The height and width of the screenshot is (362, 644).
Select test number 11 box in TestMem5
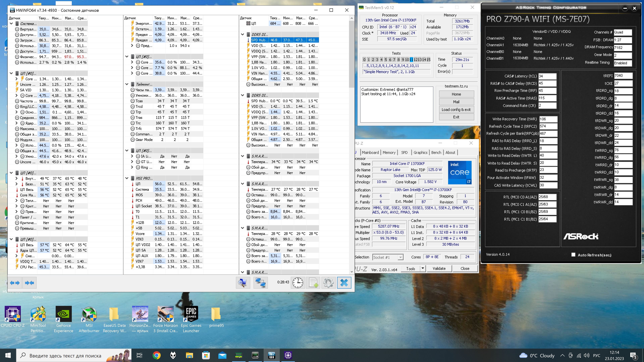tap(411, 59)
